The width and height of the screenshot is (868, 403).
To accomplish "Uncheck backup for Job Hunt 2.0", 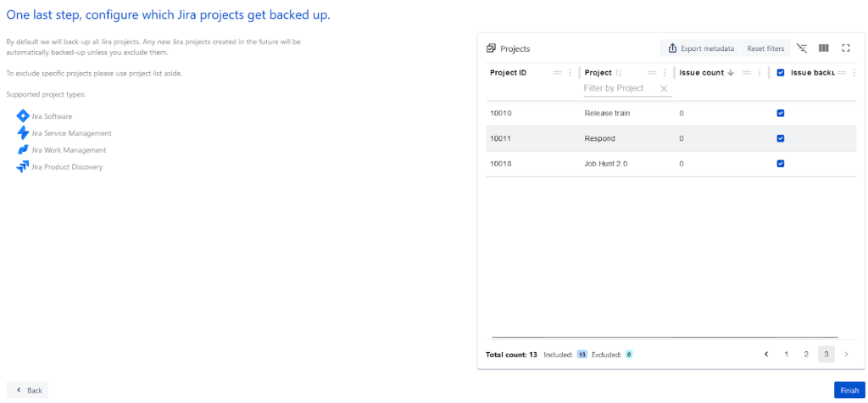I will click(781, 164).
